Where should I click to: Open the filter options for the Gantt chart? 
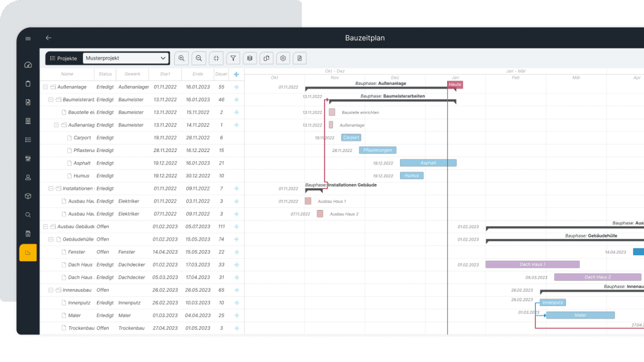tap(233, 58)
